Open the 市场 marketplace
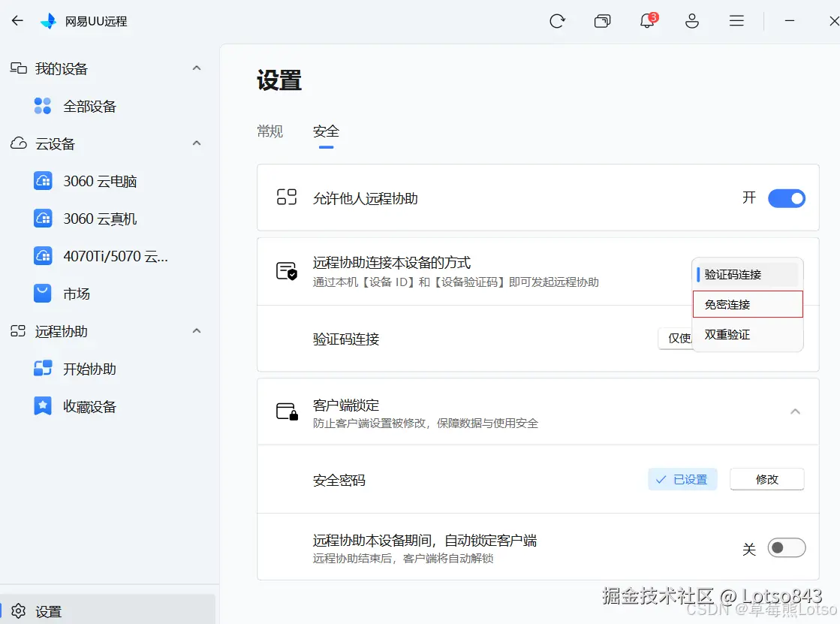 (79, 294)
